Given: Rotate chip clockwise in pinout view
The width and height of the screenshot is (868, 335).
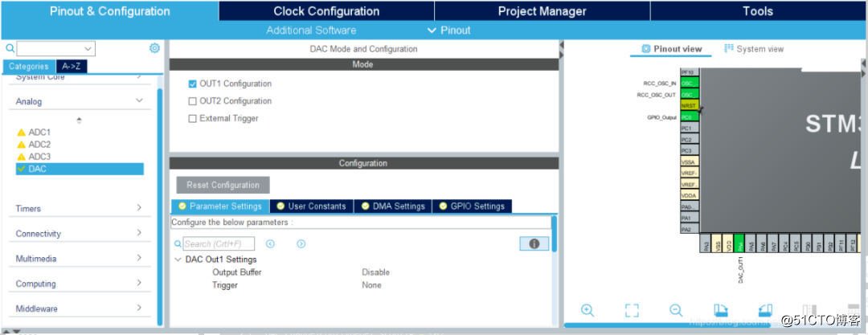Looking at the screenshot, I should coord(720,310).
